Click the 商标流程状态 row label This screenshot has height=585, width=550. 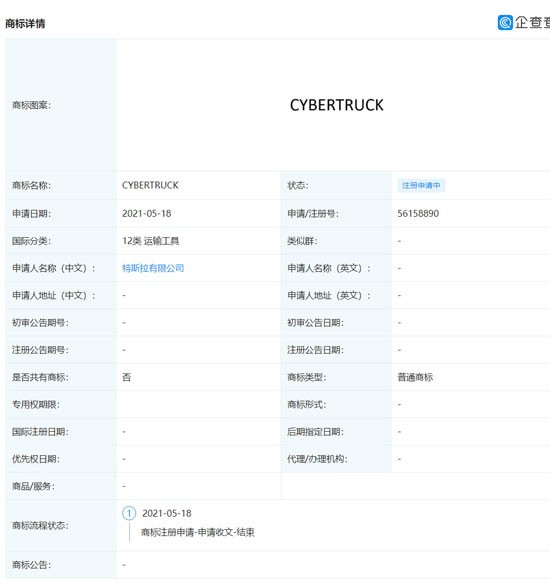[x=40, y=526]
